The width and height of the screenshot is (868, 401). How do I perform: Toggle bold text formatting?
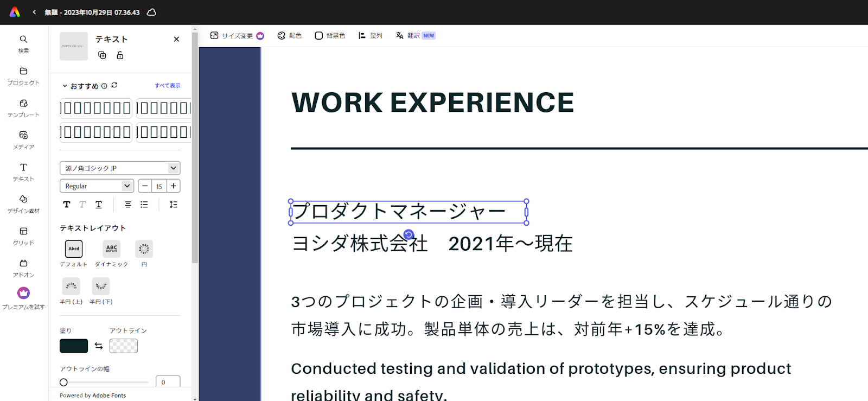click(67, 205)
